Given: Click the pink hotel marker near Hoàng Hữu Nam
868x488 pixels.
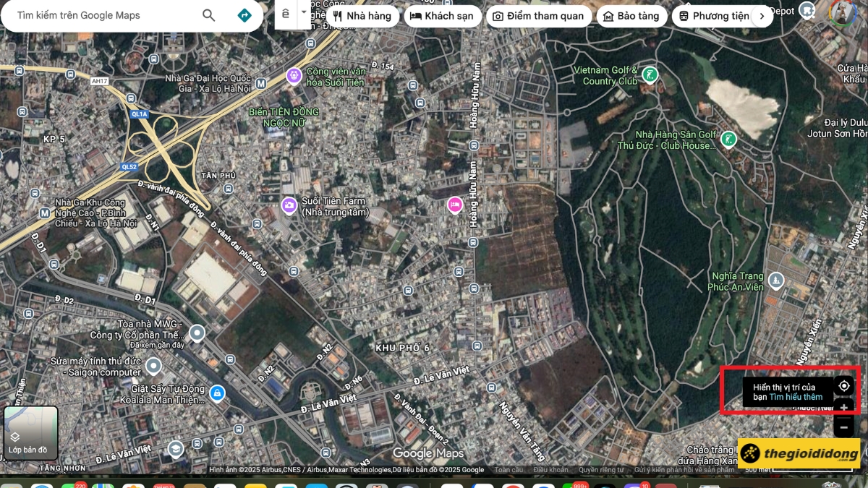Looking at the screenshot, I should click(454, 205).
